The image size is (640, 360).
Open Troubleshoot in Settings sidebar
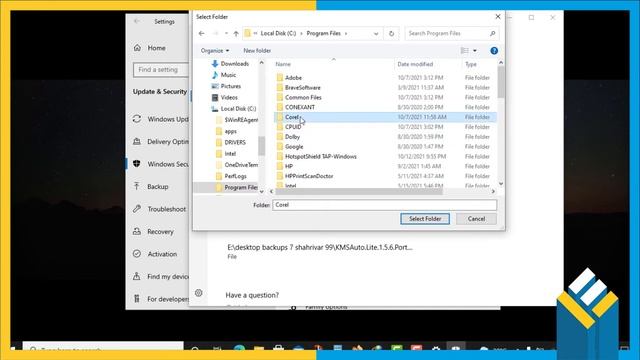159,209
